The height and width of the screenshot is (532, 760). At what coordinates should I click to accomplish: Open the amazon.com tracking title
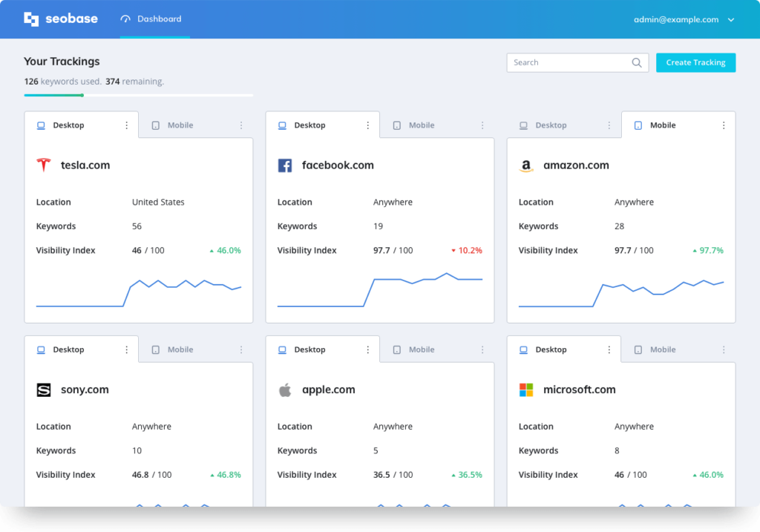pos(576,165)
